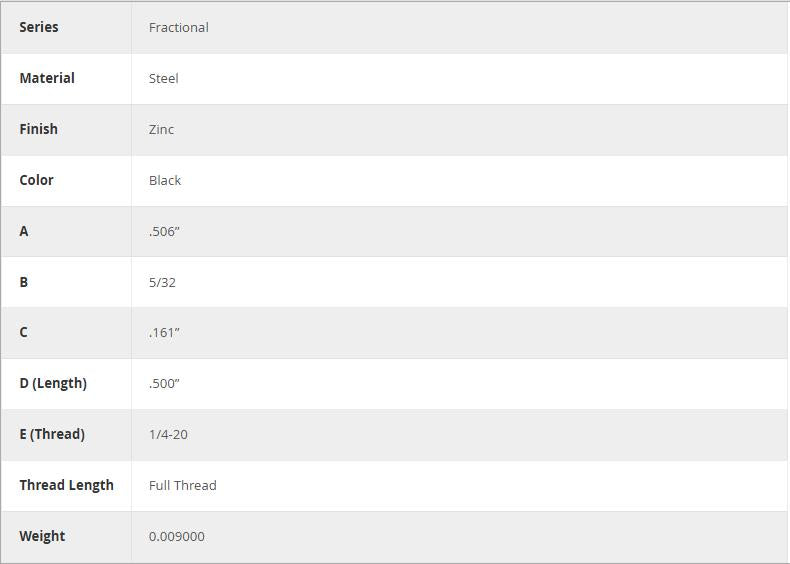790x564 pixels.
Task: Click the B dimension label
Action: [x=24, y=282]
